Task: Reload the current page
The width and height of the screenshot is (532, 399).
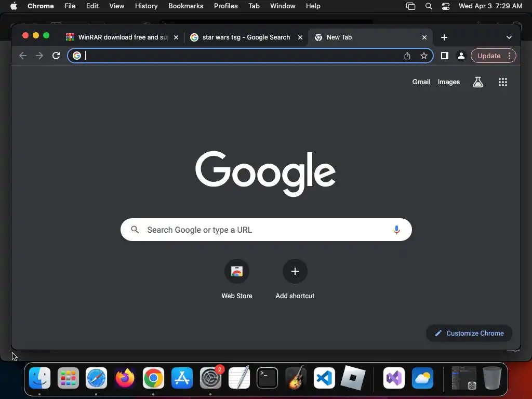Action: tap(56, 56)
